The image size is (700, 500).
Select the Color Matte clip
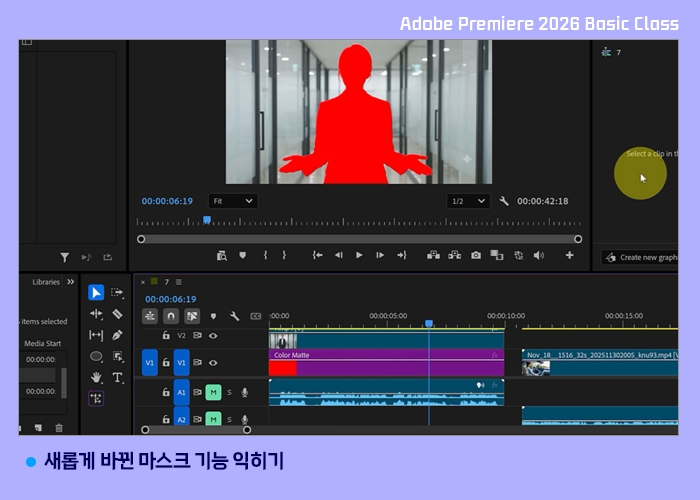tap(387, 362)
